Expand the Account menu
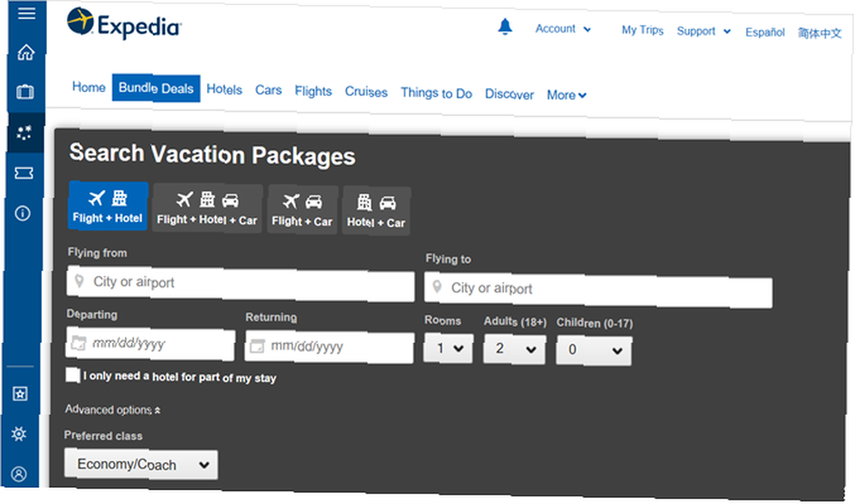Screen dimensions: 855x504 pos(563,29)
